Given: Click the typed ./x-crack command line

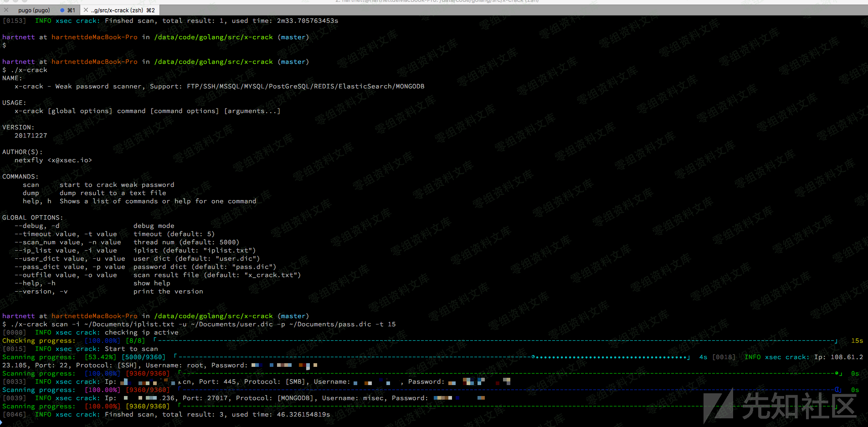Looking at the screenshot, I should click(x=29, y=70).
